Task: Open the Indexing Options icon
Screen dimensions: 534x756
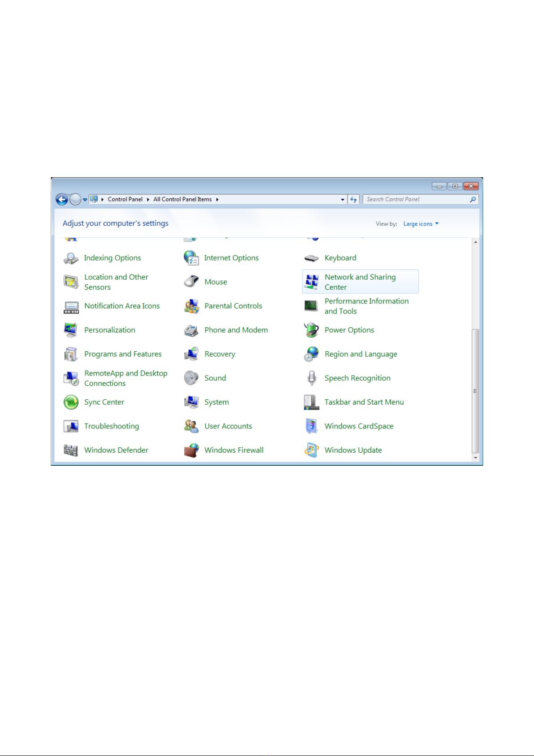Action: click(x=71, y=258)
